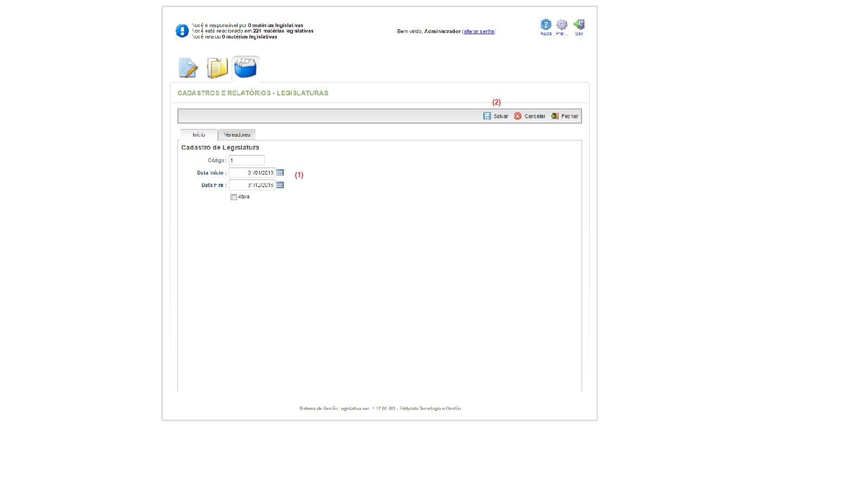The height and width of the screenshot is (488, 868).
Task: Open the document-with-pencil module icon
Action: [188, 68]
